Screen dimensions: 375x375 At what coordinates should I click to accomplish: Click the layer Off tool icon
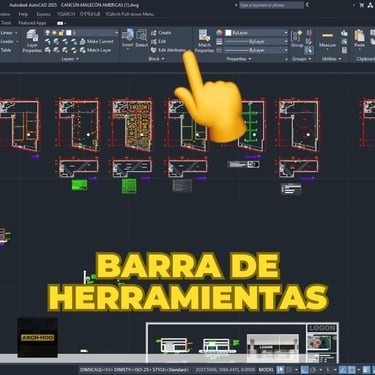point(48,41)
